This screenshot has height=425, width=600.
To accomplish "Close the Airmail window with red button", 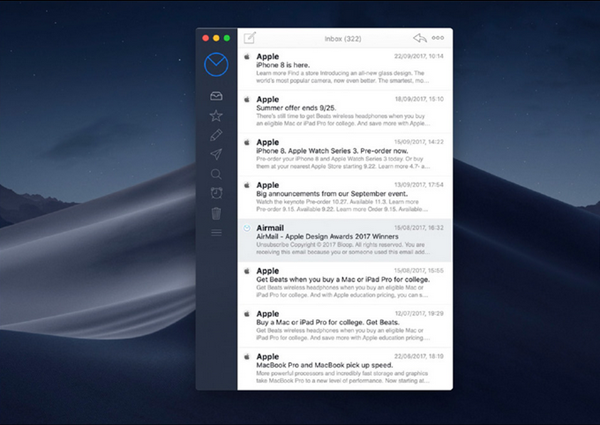I will pos(205,38).
